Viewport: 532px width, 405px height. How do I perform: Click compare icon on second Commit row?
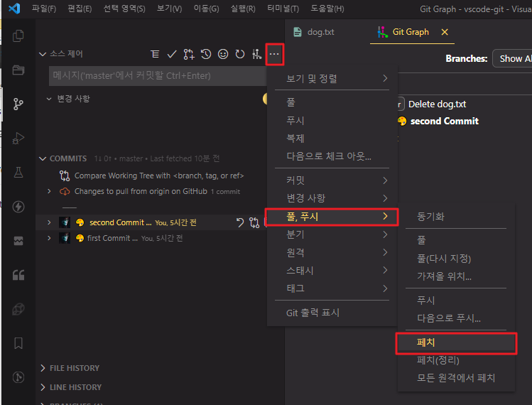click(254, 222)
